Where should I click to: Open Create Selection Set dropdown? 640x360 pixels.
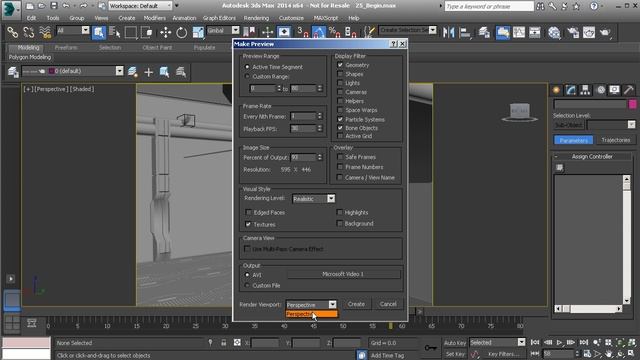pos(433,30)
